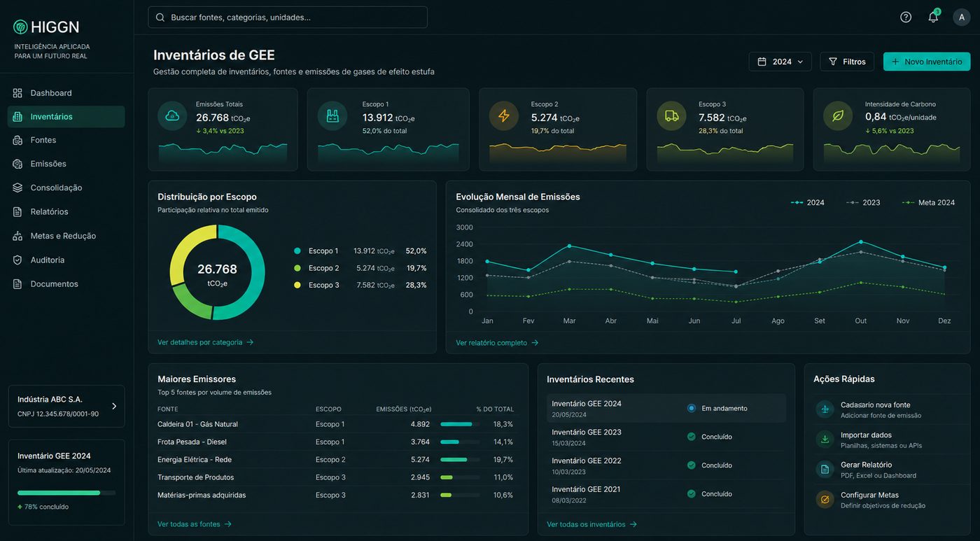Viewport: 980px width, 541px height.
Task: Go to Dashboard in the sidebar
Action: (x=66, y=93)
